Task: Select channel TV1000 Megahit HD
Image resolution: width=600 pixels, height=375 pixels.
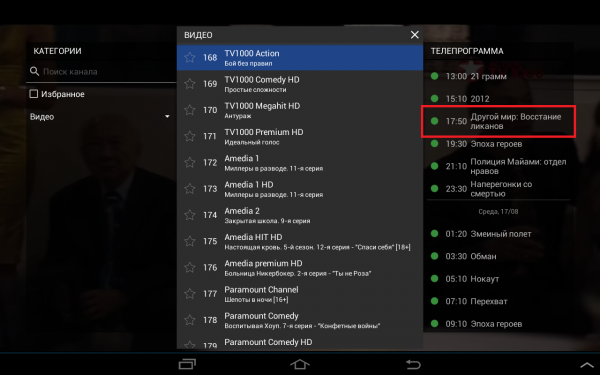Action: tap(300, 110)
